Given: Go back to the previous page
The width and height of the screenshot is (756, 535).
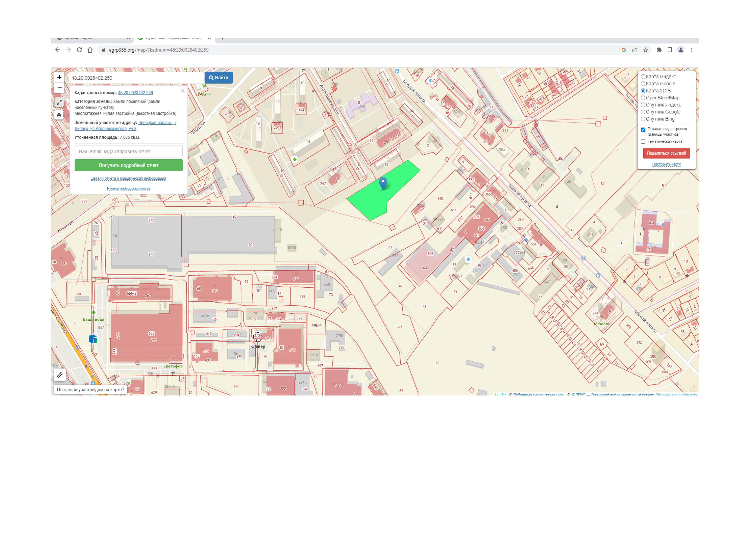Looking at the screenshot, I should pos(58,50).
